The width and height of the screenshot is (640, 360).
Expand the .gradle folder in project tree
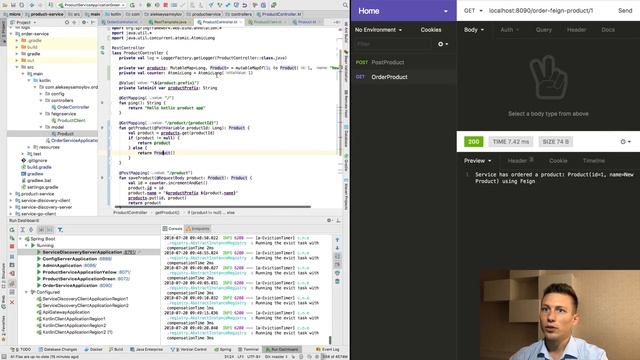tap(17, 40)
